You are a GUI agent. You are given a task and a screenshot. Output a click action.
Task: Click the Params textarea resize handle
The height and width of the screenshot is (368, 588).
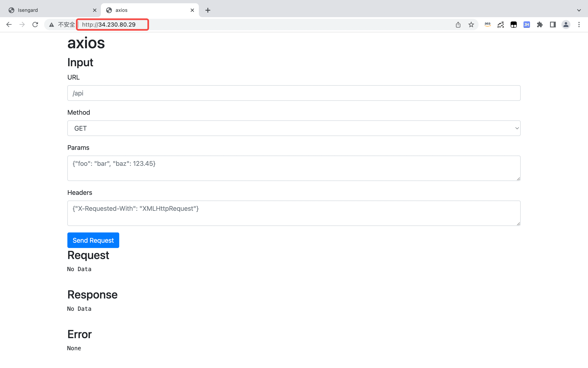tap(518, 179)
